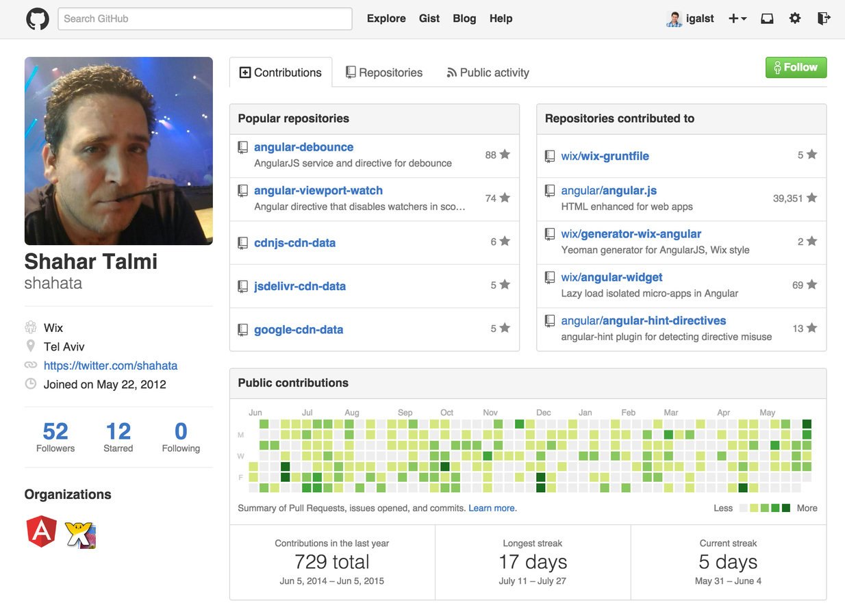845x616 pixels.
Task: Switch to the Public activity tab
Action: [x=488, y=73]
